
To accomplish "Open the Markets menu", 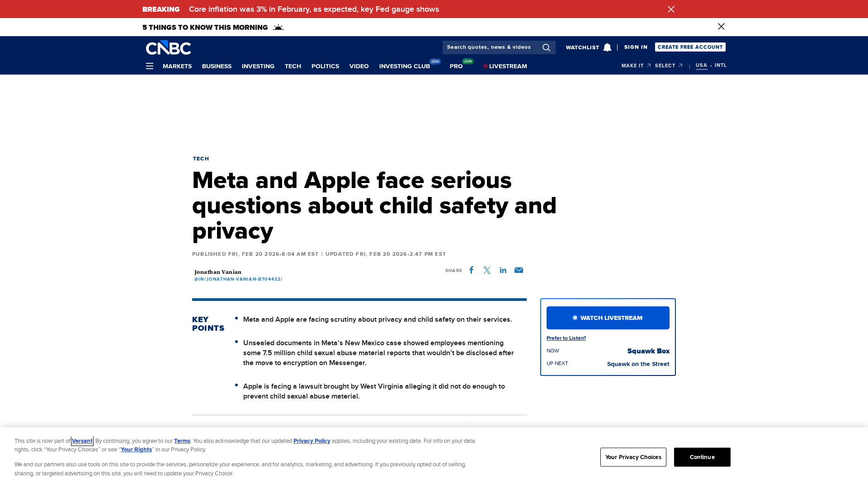I will coord(177,66).
